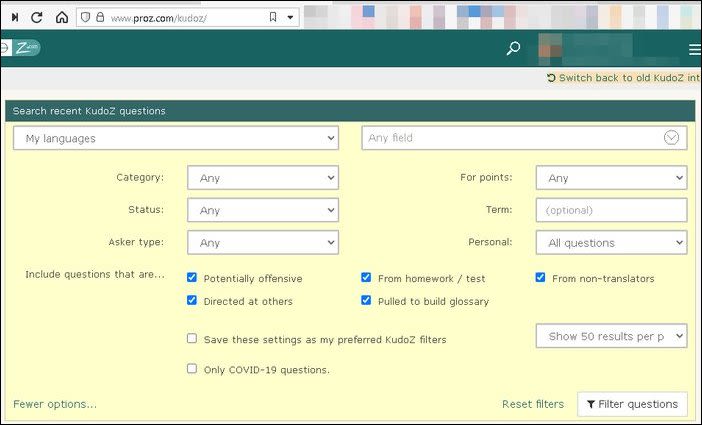Open the shield tracking protection icon
This screenshot has width=702, height=425.
point(86,17)
